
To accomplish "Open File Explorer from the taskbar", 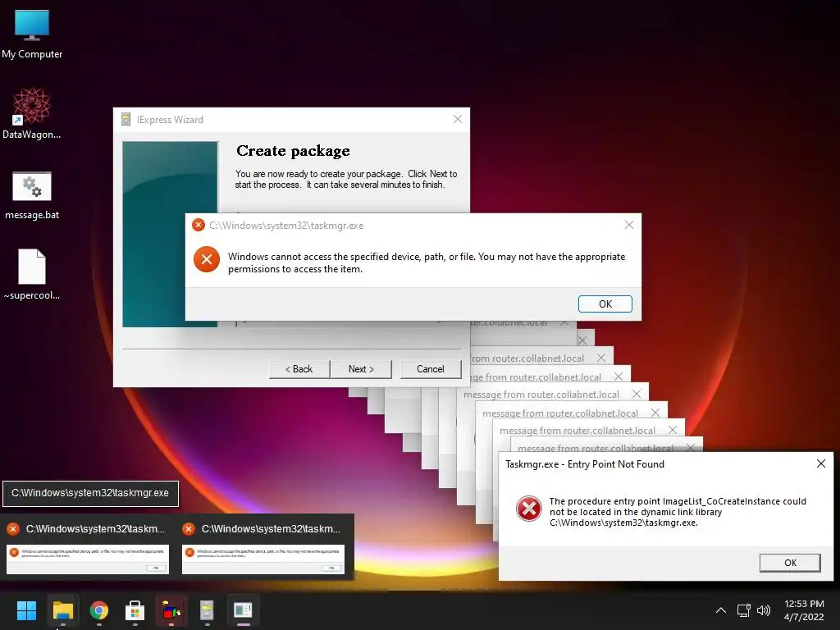I will [62, 609].
